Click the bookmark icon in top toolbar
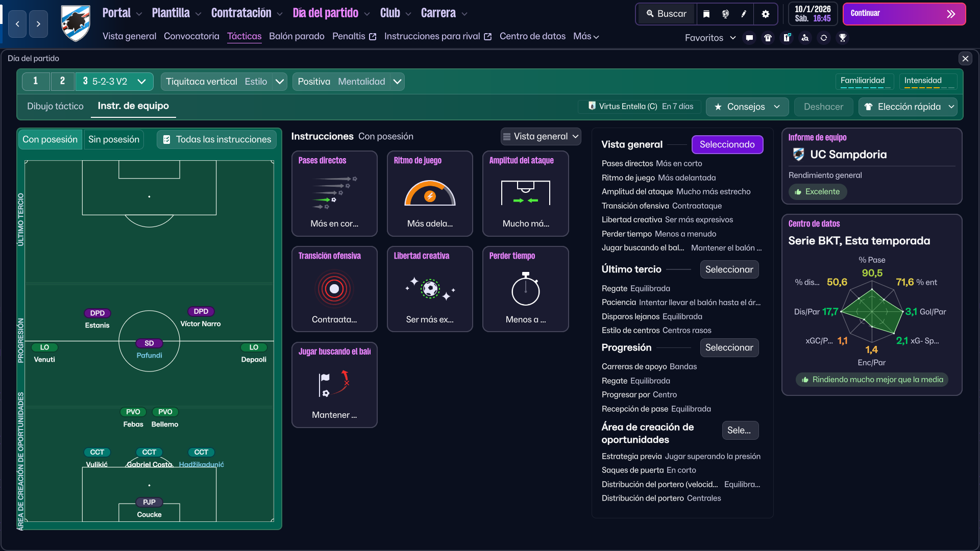This screenshot has width=980, height=551. coord(706,14)
